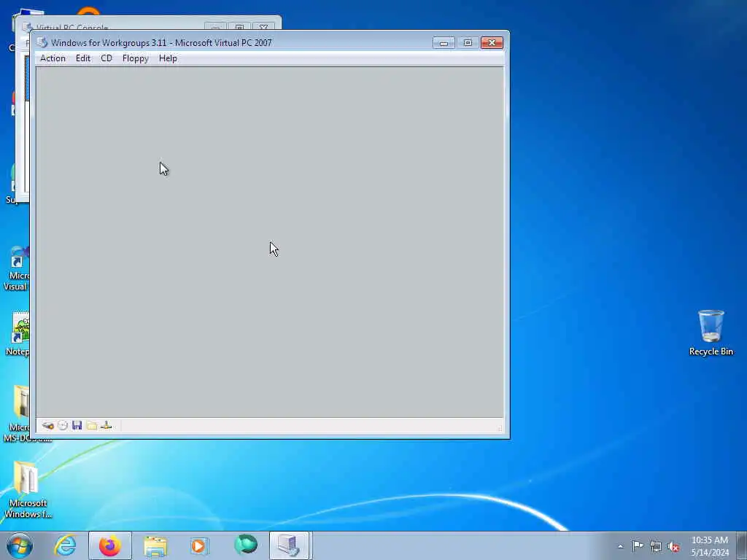Maximize the Windows for Workgroups window
Image resolution: width=747 pixels, height=560 pixels.
click(468, 43)
